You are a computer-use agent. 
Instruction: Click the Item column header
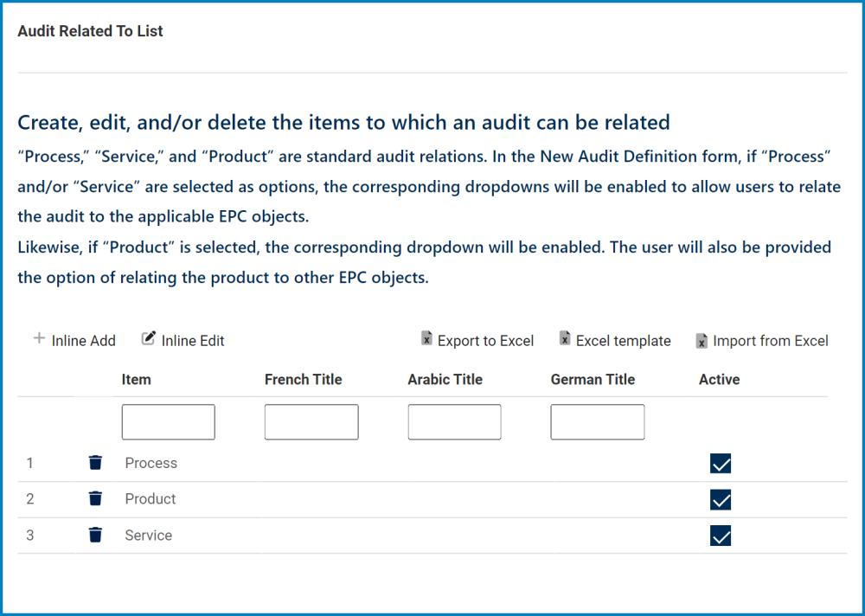(x=134, y=379)
